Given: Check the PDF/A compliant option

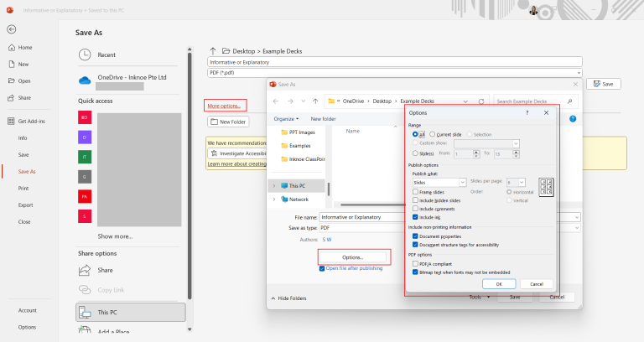Looking at the screenshot, I should [416, 264].
